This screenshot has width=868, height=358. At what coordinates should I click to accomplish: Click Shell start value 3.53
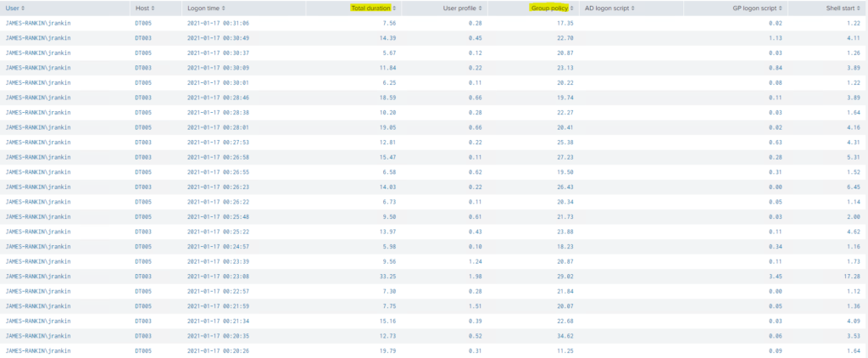coord(853,335)
